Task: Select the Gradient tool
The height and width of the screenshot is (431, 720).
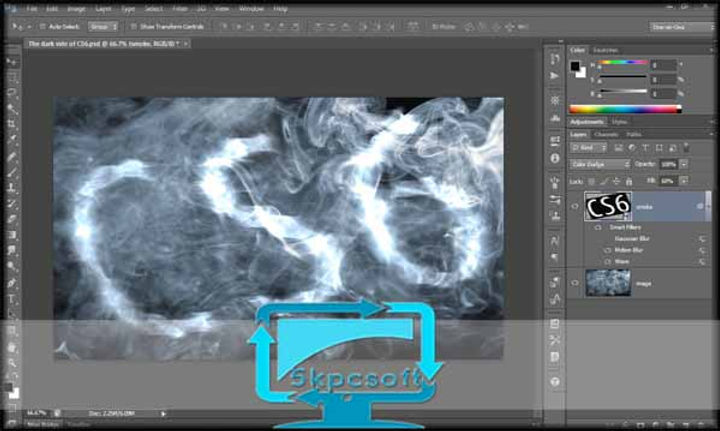Action: 11,235
